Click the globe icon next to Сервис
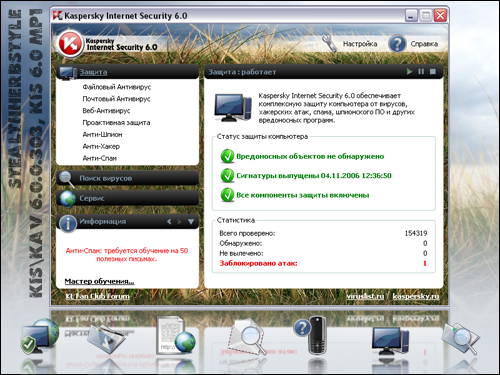This screenshot has height=375, width=500. (x=68, y=199)
